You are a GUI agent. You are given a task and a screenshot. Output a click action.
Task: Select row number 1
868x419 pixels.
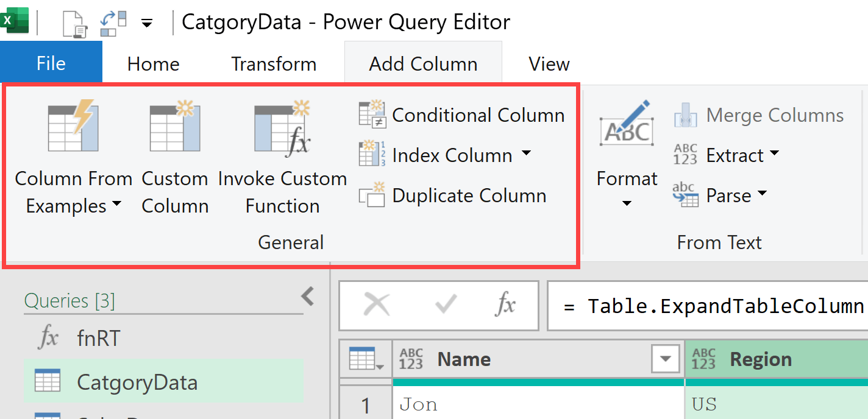click(x=366, y=404)
